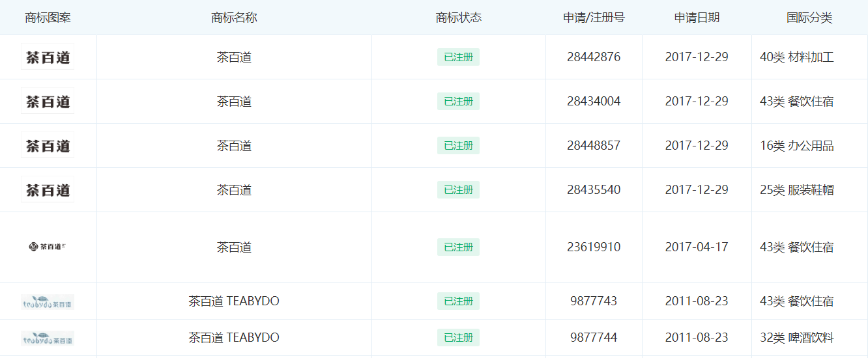
Task: Click 已注册 status badge for 28434004
Action: (x=458, y=102)
